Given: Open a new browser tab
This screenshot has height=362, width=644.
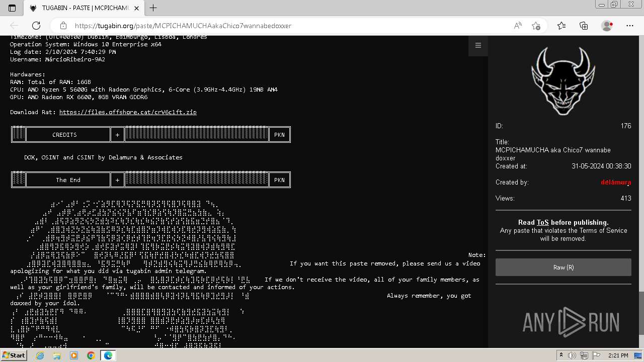Looking at the screenshot, I should (153, 8).
